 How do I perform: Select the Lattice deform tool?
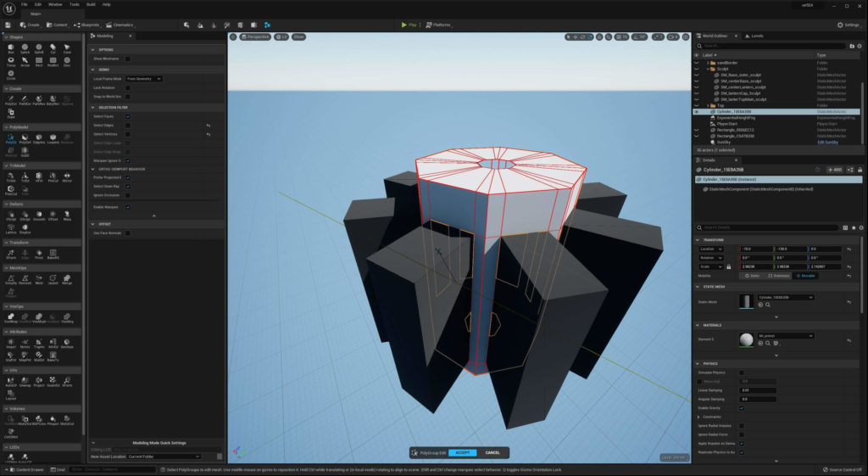point(10,228)
